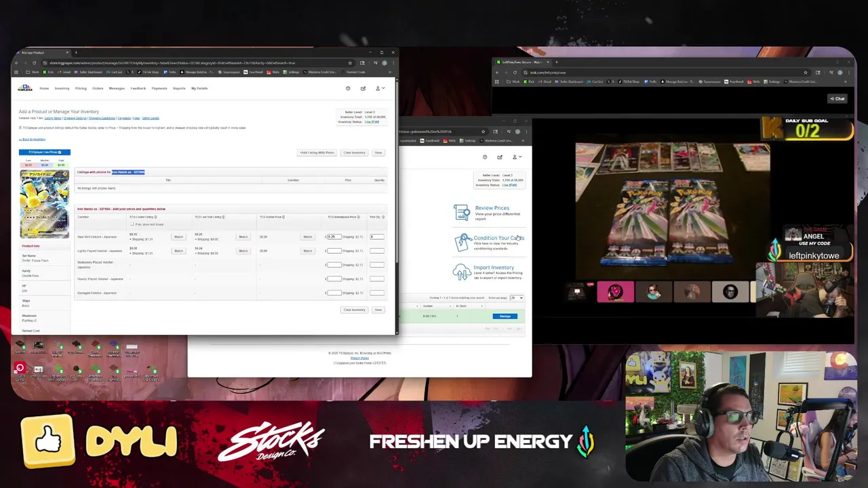Open the Seller Levels help link
This screenshot has height=488, width=868.
(151, 118)
